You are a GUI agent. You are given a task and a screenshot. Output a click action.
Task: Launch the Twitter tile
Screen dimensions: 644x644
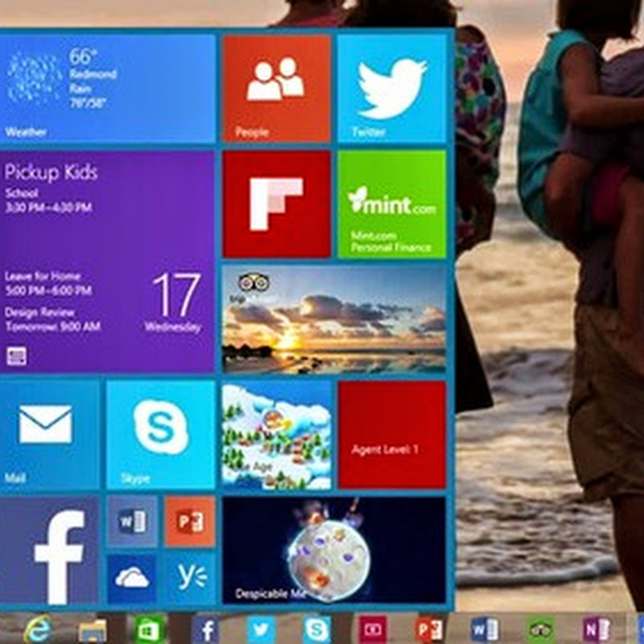point(392,89)
